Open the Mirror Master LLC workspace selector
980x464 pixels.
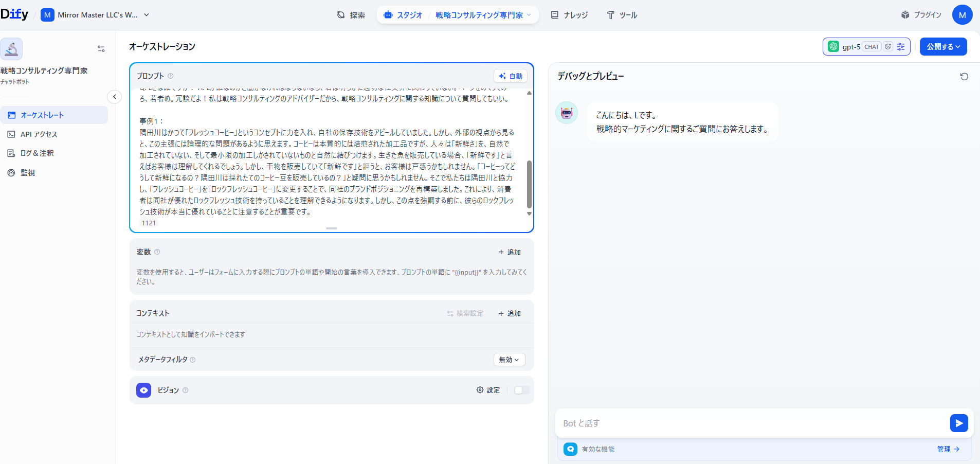point(95,15)
